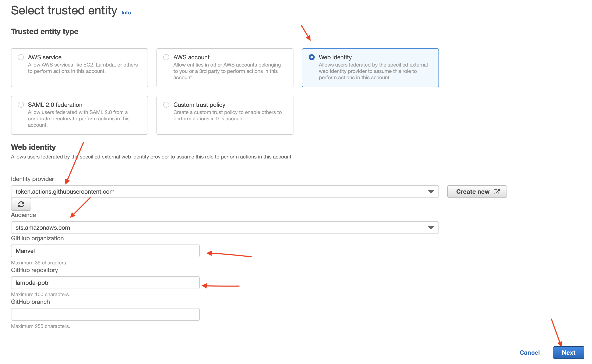Click the Create new button
Image resolution: width=592 pixels, height=364 pixels.
click(x=473, y=192)
